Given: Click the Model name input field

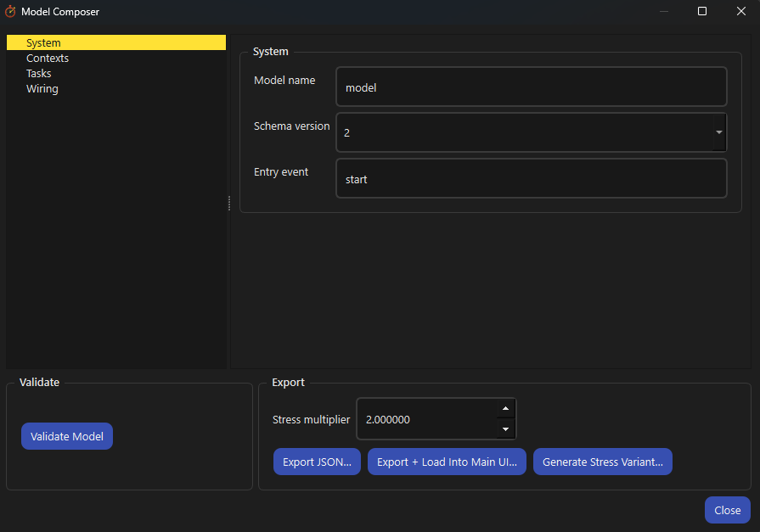Looking at the screenshot, I should [532, 87].
